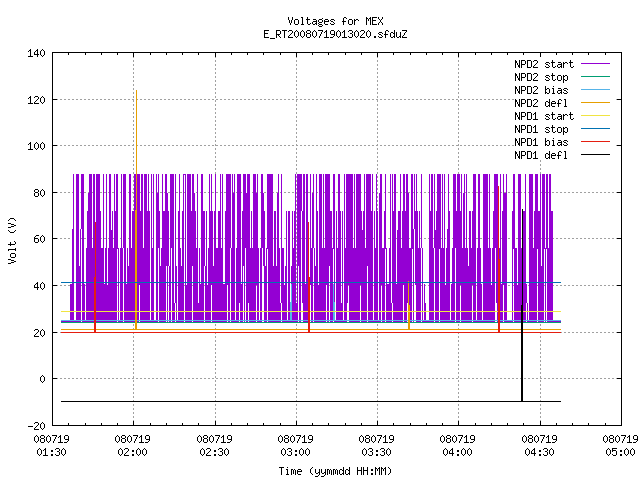Click the black NPD1 defl spike before 04:30
The height and width of the screenshot is (480, 640).
pos(522,305)
